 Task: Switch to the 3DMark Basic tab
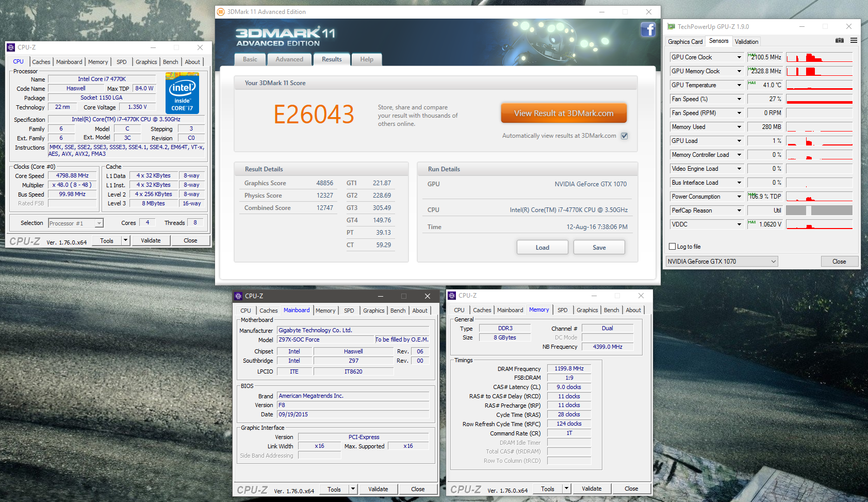[x=250, y=59]
